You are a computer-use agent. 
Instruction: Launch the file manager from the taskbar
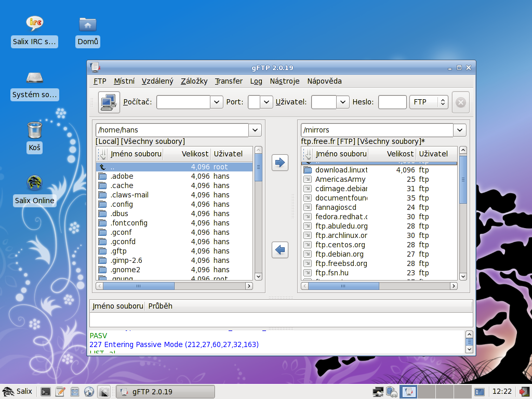click(x=75, y=392)
